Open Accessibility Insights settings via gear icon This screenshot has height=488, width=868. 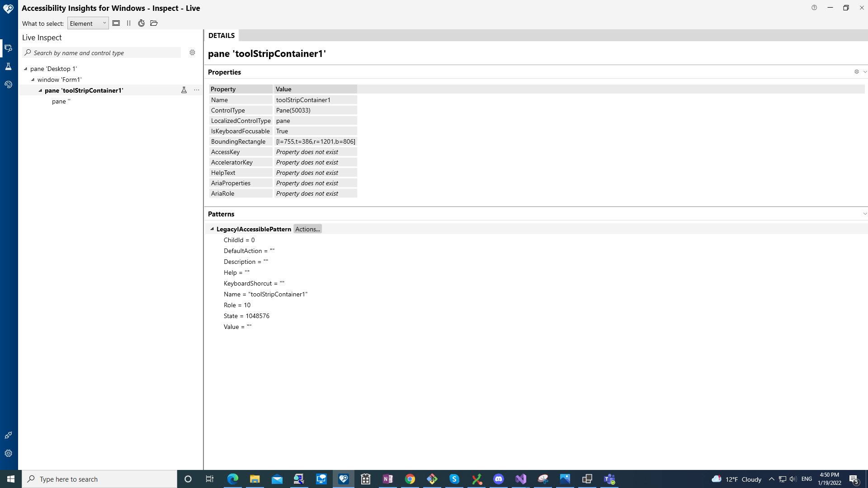pyautogui.click(x=8, y=453)
